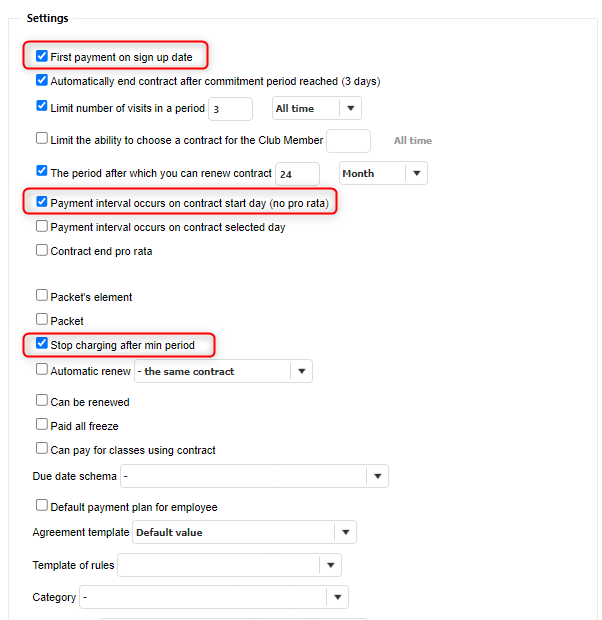Check the Packet's element option
Screen dimensions: 602x620
pyautogui.click(x=42, y=296)
